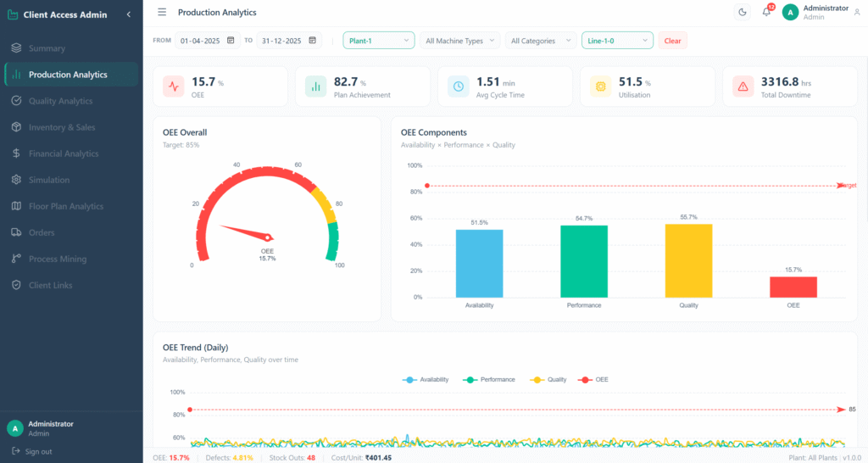Image resolution: width=868 pixels, height=463 pixels.
Task: Click the Plan Achievement chart icon
Action: click(x=315, y=86)
